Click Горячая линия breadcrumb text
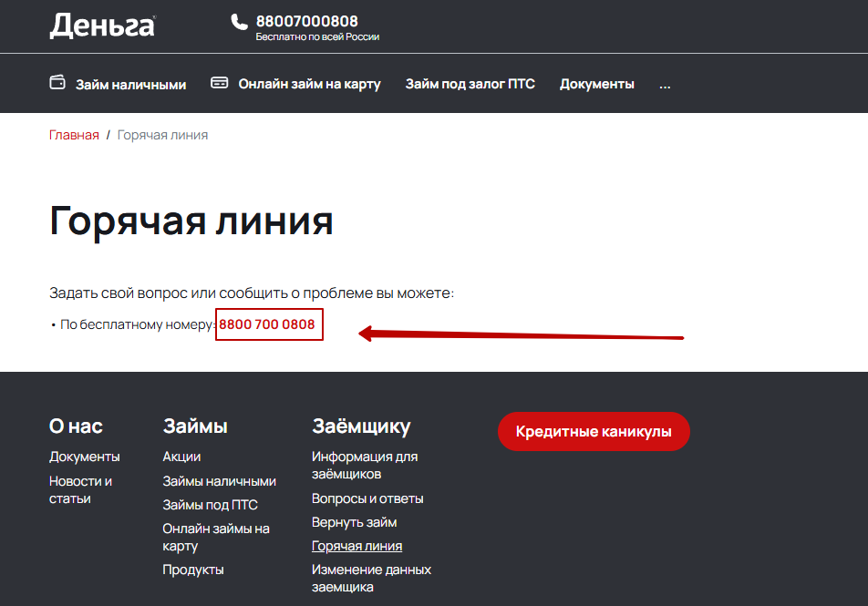The width and height of the screenshot is (868, 606). [x=162, y=135]
